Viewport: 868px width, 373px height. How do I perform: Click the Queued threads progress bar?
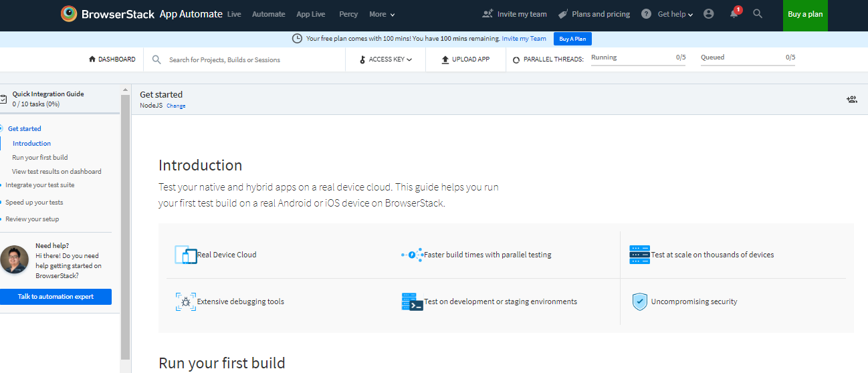click(x=748, y=65)
